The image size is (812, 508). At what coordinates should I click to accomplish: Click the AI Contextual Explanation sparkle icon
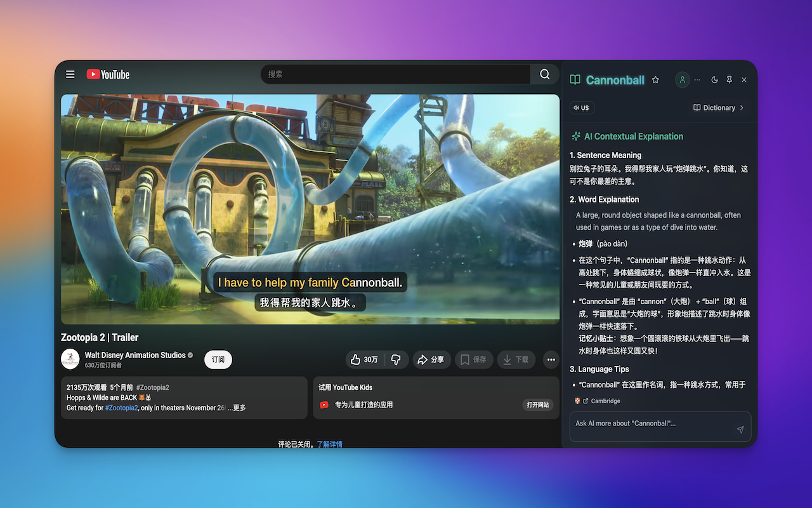(576, 137)
